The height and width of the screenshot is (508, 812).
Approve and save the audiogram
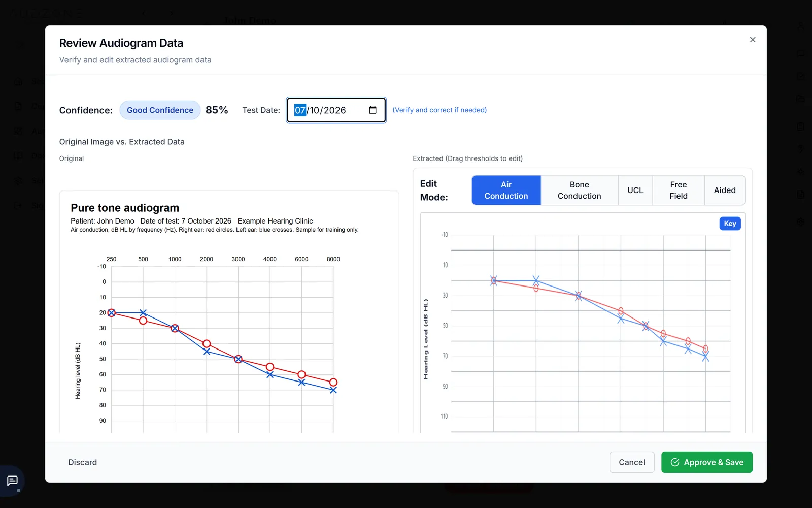click(x=706, y=462)
